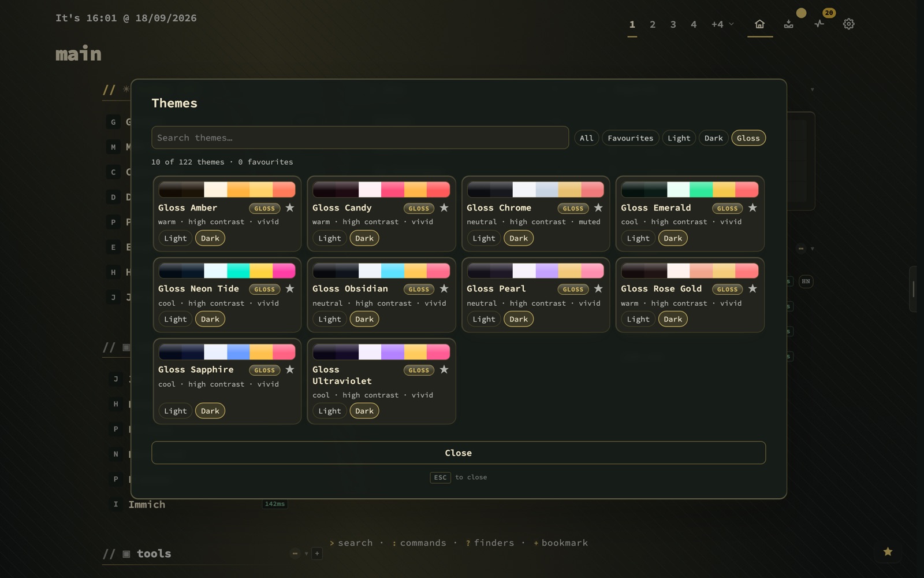Select the Gloss filter chip
The height and width of the screenshot is (578, 924).
click(748, 138)
